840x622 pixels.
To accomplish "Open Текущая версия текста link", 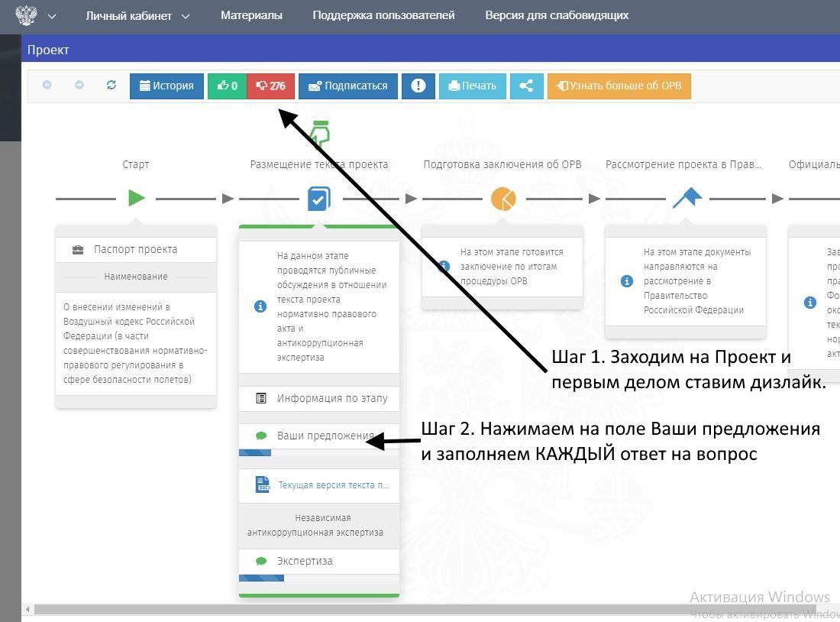I will (x=333, y=484).
